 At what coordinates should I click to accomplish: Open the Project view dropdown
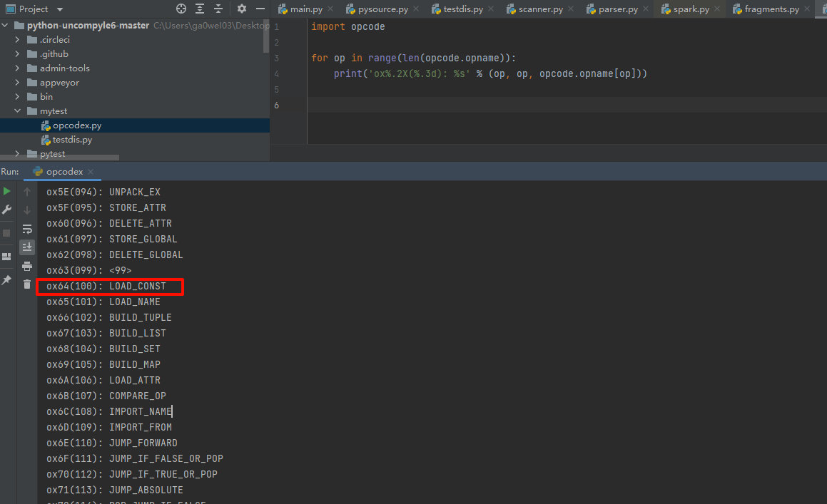tap(59, 9)
